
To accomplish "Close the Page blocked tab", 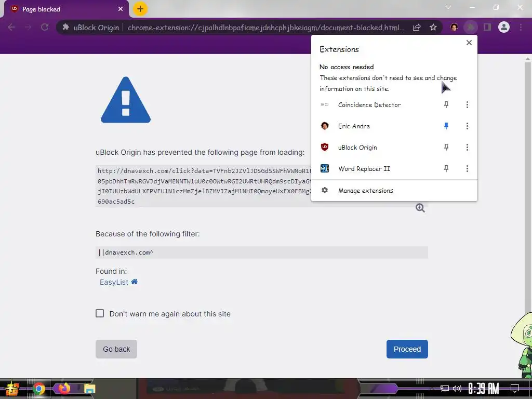I will pos(121,9).
